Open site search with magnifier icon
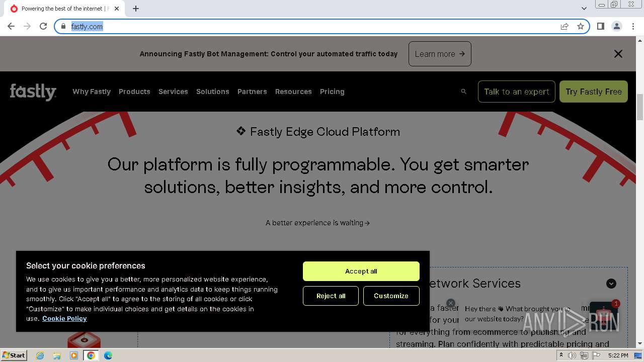This screenshot has width=644, height=362. [x=464, y=92]
